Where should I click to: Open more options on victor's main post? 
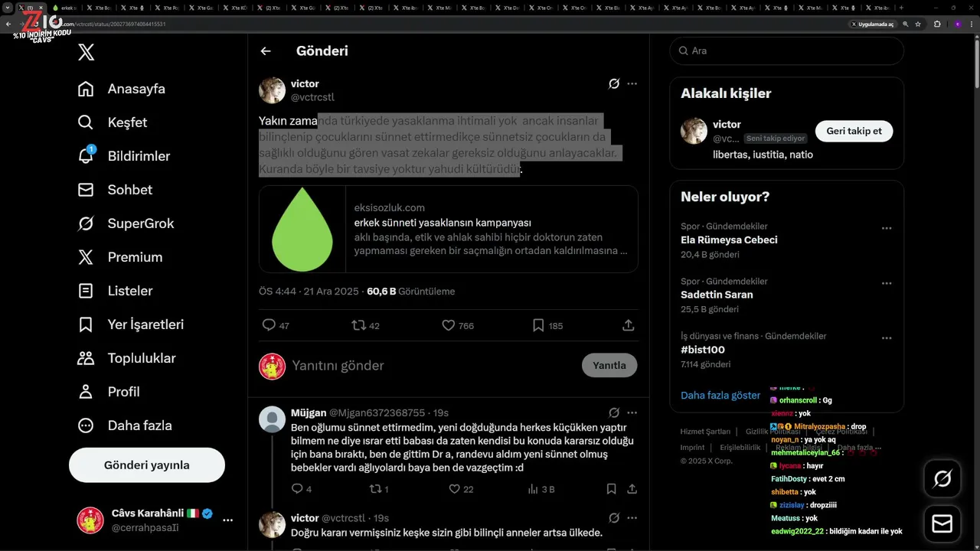(632, 84)
